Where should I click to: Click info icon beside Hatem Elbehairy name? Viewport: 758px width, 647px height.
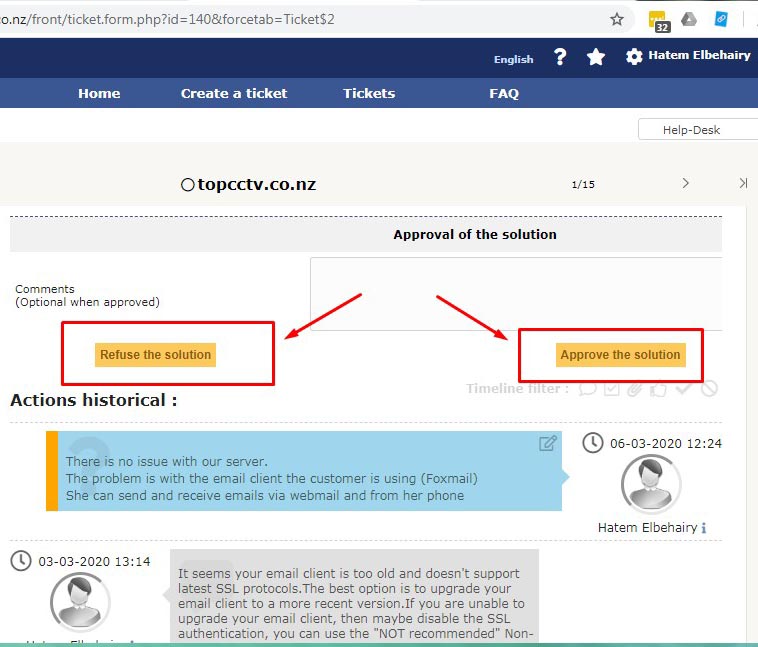[x=704, y=528]
